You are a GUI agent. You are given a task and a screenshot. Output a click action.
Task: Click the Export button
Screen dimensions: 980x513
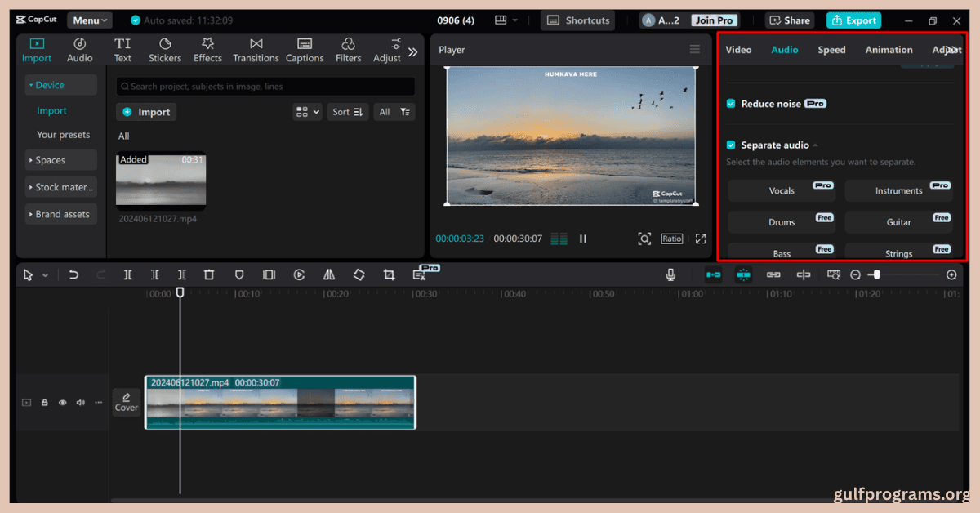click(x=853, y=20)
